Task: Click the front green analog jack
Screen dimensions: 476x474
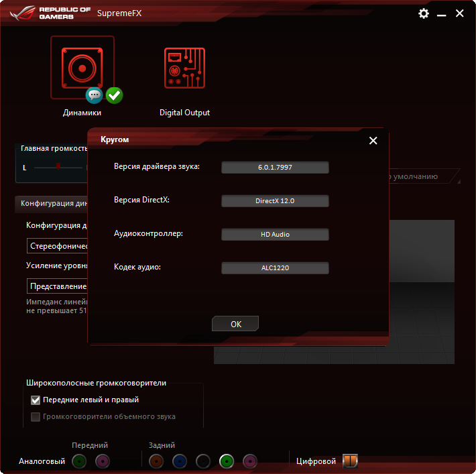Action: coord(79,461)
